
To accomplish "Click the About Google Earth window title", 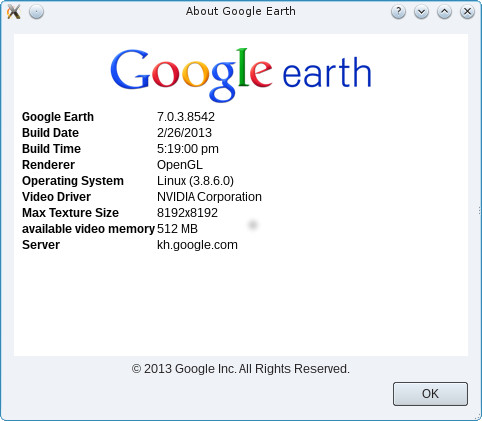I will (x=241, y=11).
